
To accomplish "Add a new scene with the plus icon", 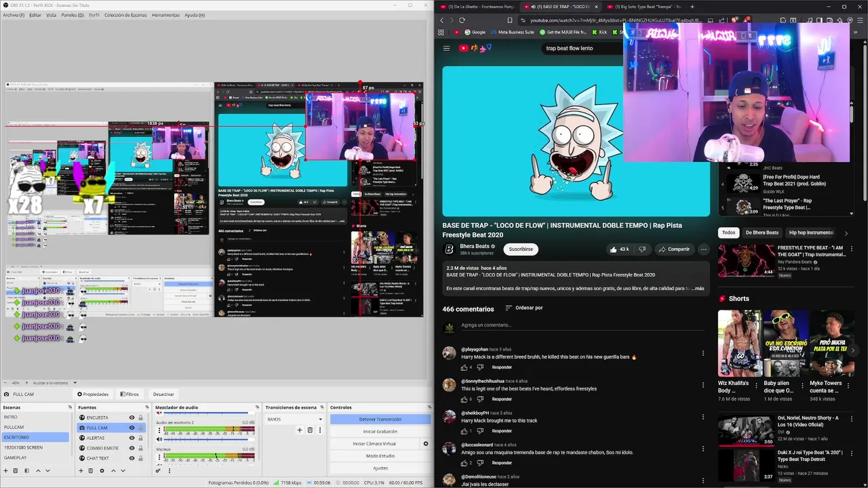I will click(x=5, y=470).
